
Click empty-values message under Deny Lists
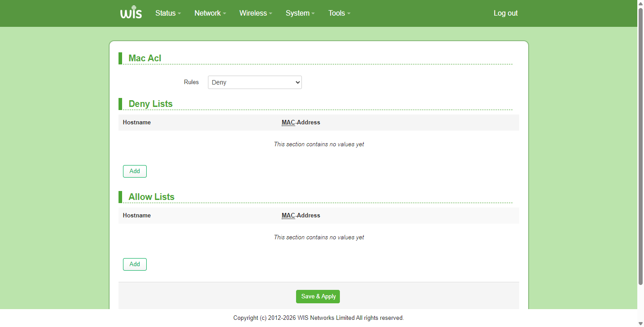319,144
